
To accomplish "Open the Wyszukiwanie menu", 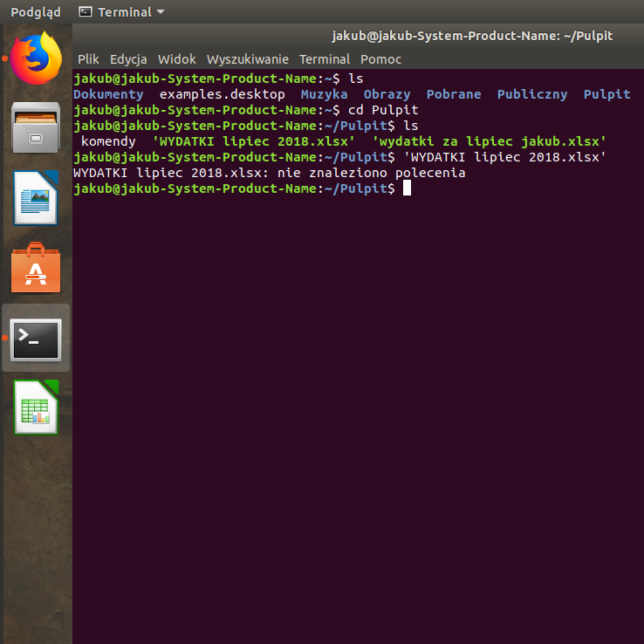I will [248, 59].
